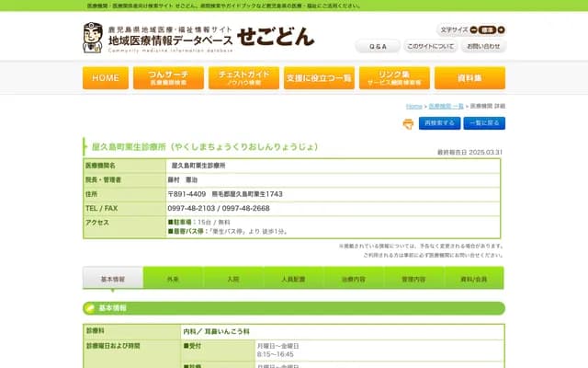Show the 人員配置 tab

click(x=294, y=279)
